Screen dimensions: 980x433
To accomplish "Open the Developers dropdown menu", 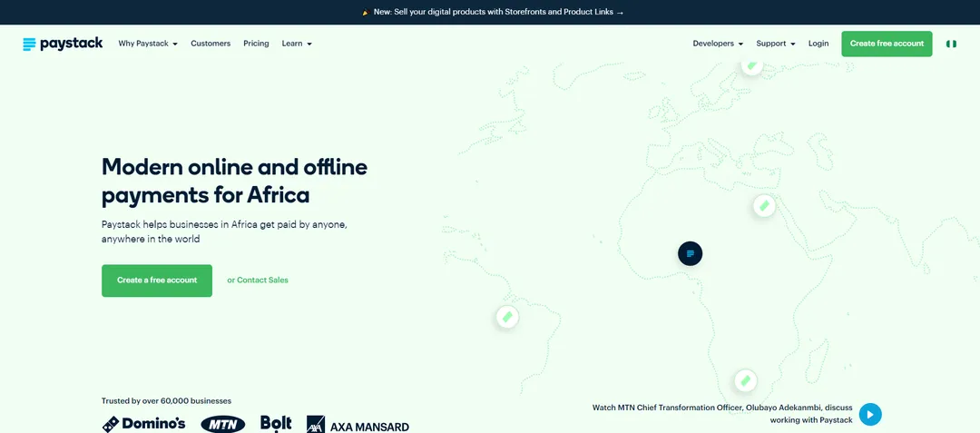I will point(718,44).
